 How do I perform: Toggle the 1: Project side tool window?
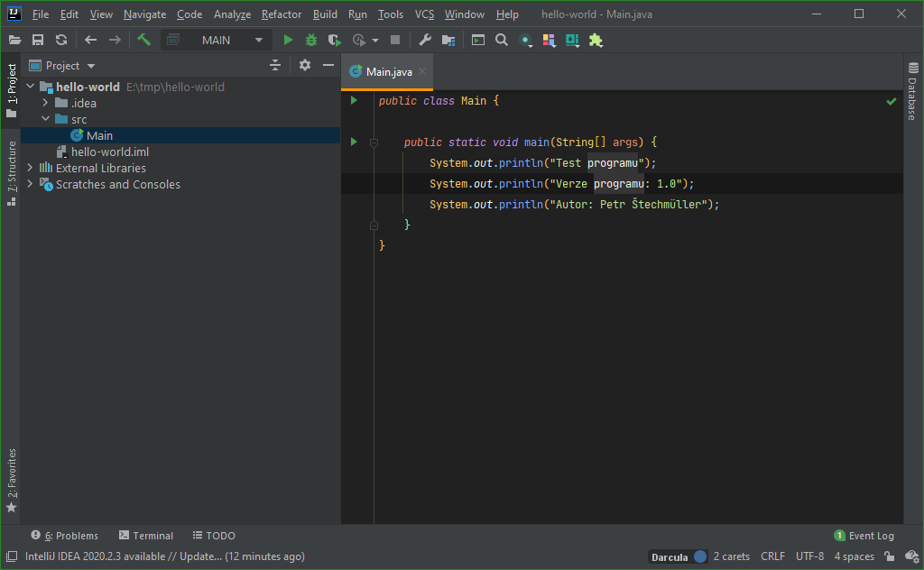click(x=12, y=90)
